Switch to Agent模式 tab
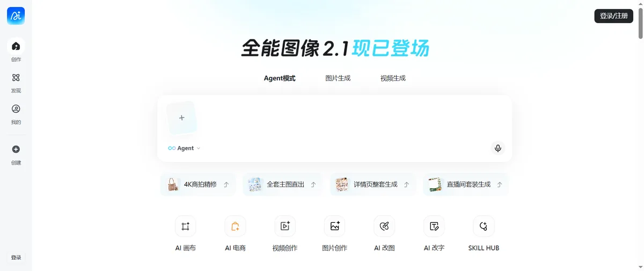644x271 pixels. coord(280,78)
